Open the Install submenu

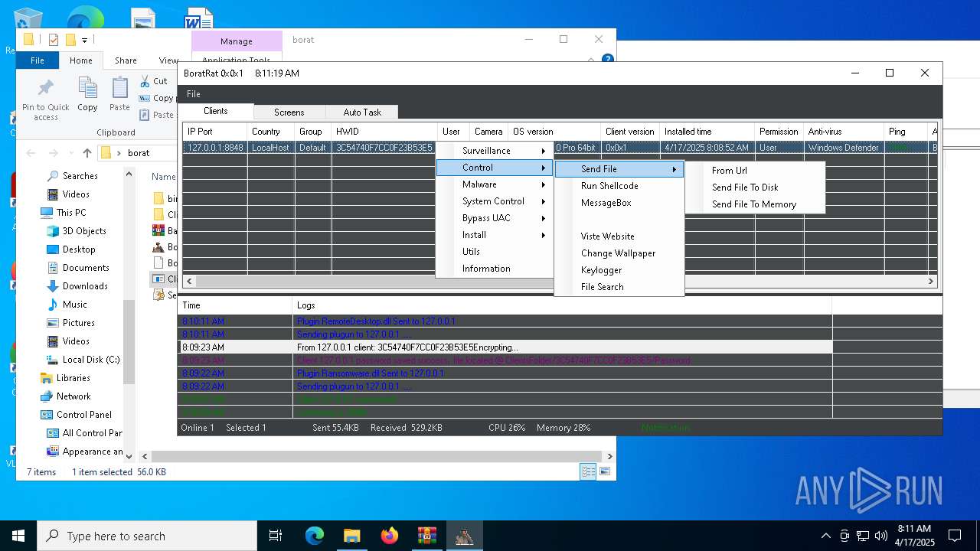pos(495,235)
